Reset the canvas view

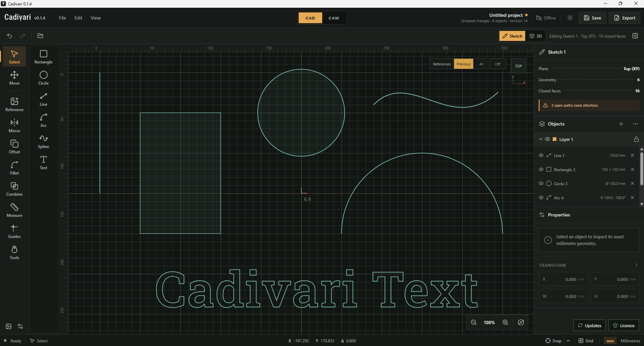tap(521, 322)
